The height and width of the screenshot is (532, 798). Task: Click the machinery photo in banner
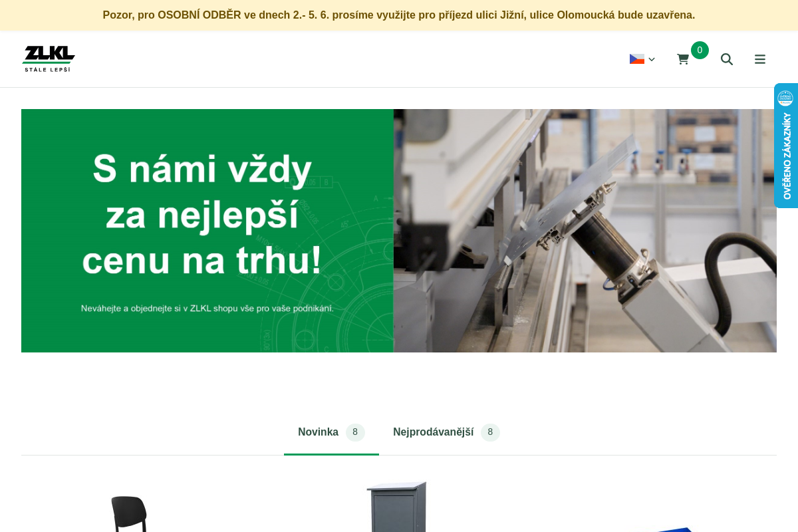[585, 231]
